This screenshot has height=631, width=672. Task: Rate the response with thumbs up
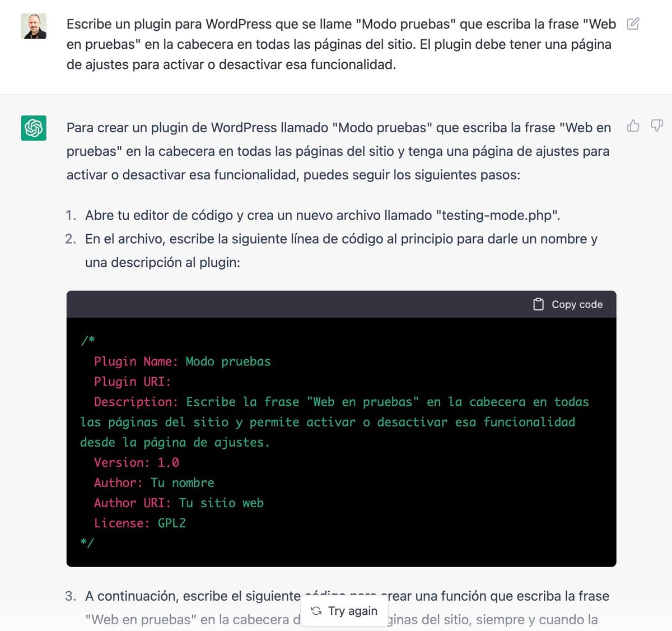point(633,127)
